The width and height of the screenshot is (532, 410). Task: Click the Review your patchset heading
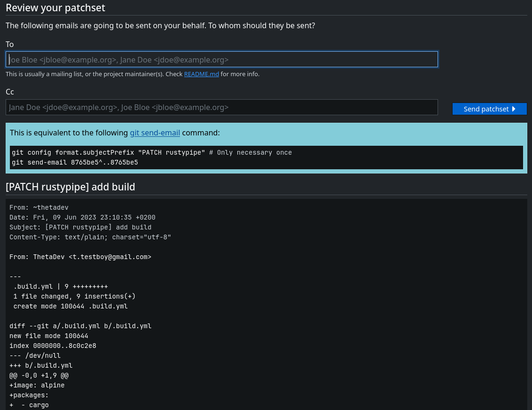pyautogui.click(x=55, y=8)
